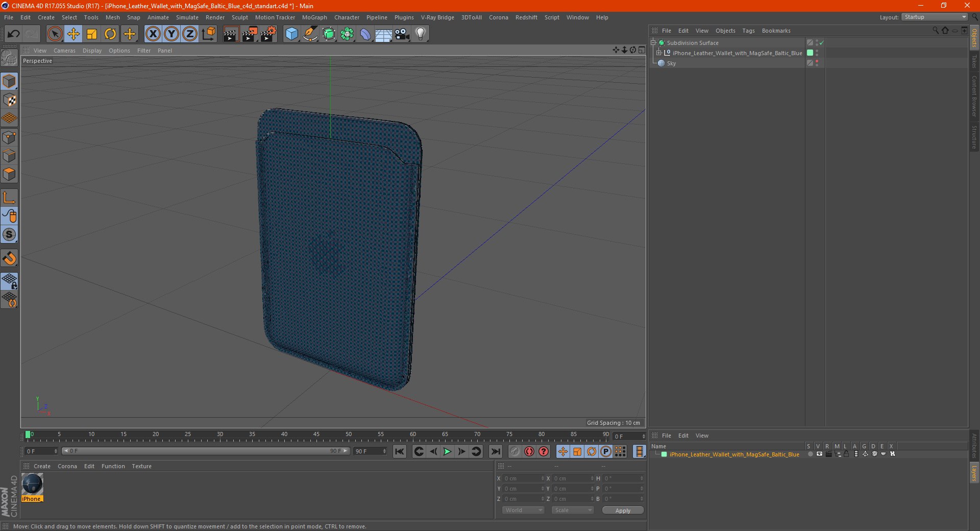Screen dimensions: 980x531
Task: Toggle Autokeying button
Action: [529, 451]
